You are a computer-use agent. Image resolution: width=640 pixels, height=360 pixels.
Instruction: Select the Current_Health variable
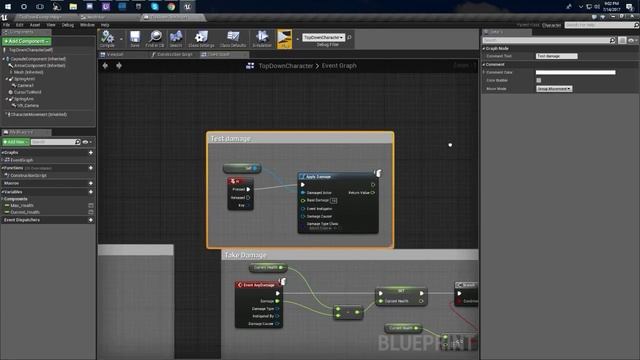coord(24,212)
